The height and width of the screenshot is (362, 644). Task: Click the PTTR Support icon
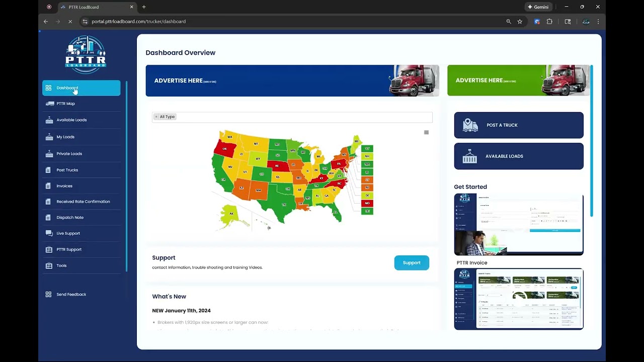tap(49, 249)
